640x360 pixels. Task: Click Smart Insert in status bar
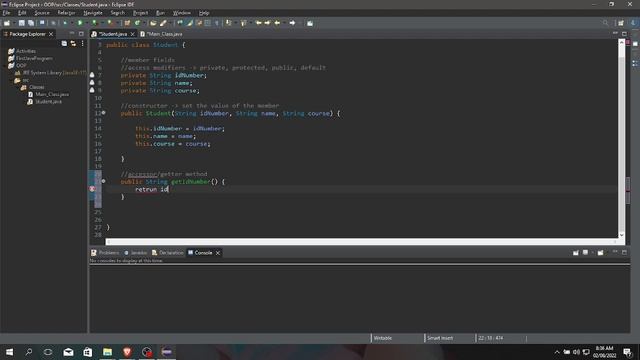click(440, 338)
